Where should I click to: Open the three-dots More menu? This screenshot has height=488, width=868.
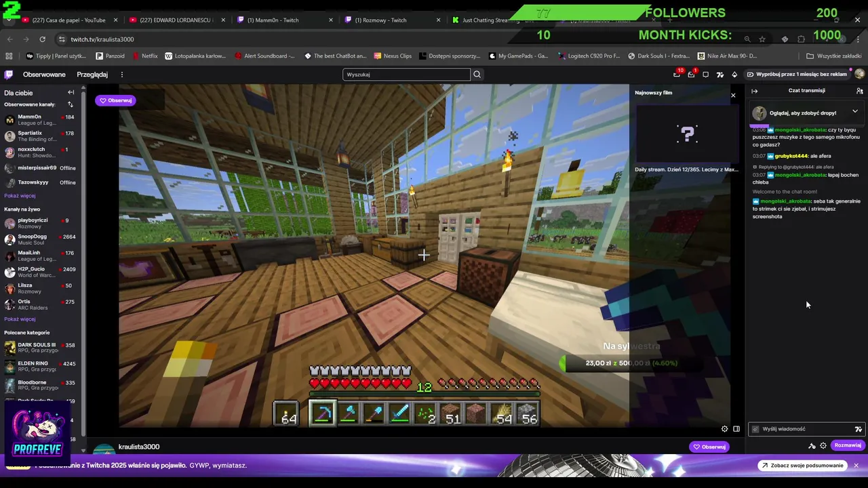coord(122,75)
